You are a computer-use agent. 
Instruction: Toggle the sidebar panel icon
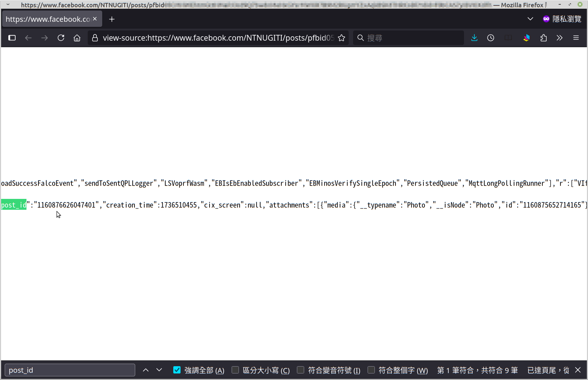click(12, 38)
